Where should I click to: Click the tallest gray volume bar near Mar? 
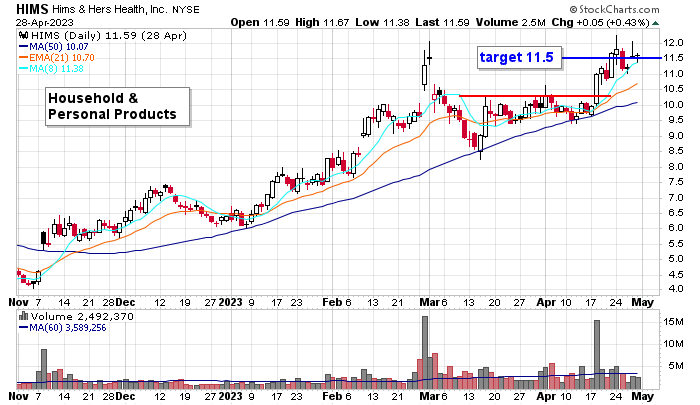[425, 352]
